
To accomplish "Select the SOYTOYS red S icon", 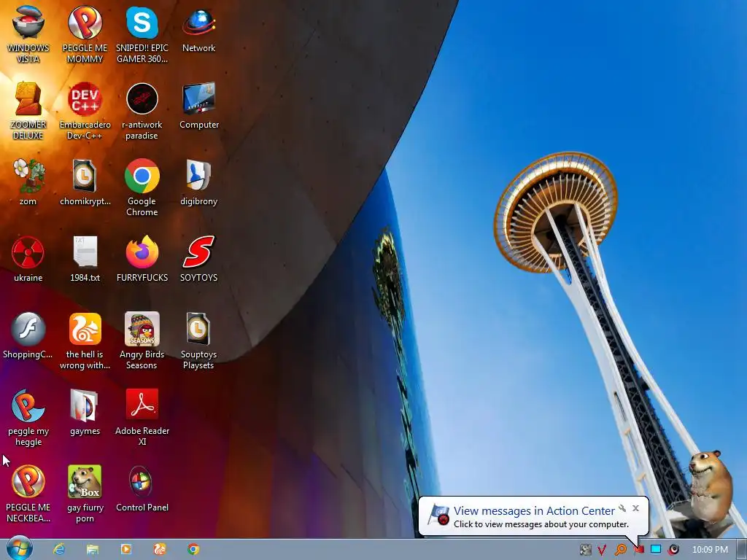I will click(x=198, y=259).
